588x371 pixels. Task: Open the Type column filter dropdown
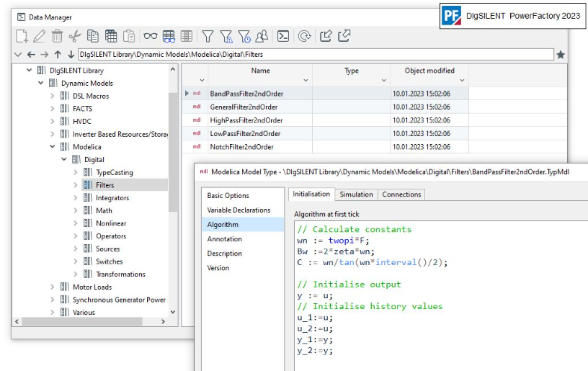point(383,81)
